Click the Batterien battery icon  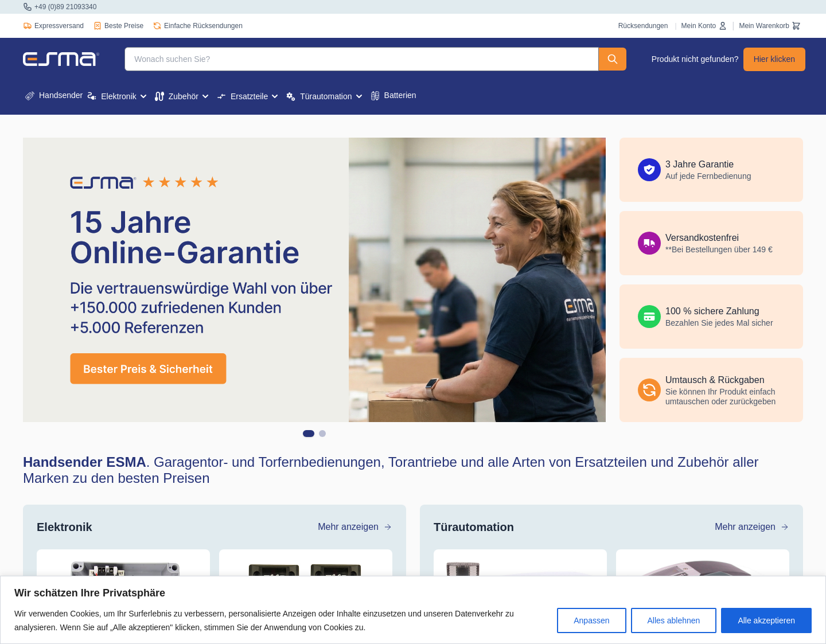click(375, 96)
